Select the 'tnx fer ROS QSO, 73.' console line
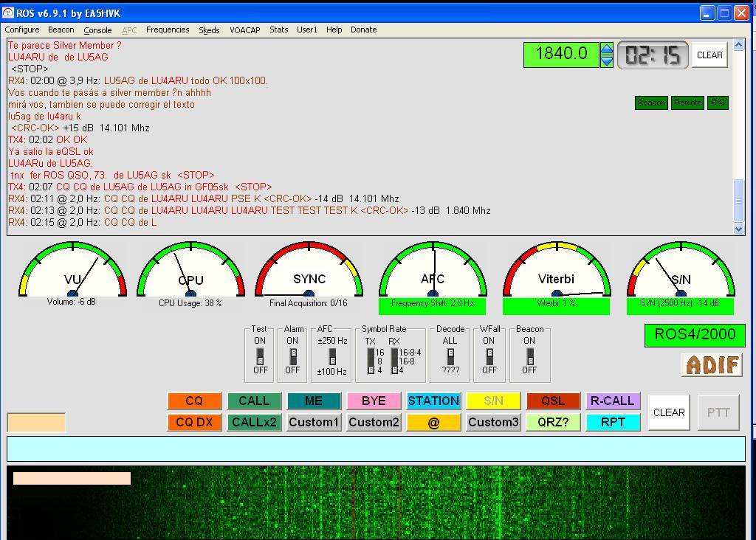This screenshot has width=756, height=540. pos(112,175)
